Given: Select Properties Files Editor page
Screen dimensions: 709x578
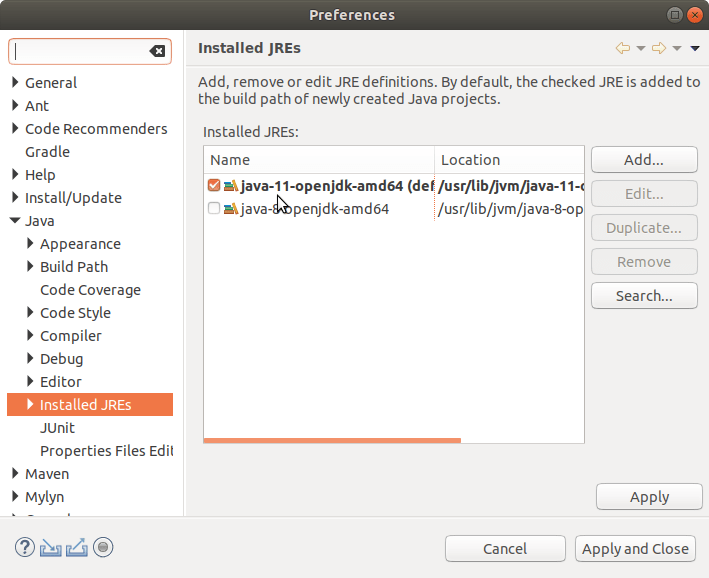Looking at the screenshot, I should [x=107, y=451].
